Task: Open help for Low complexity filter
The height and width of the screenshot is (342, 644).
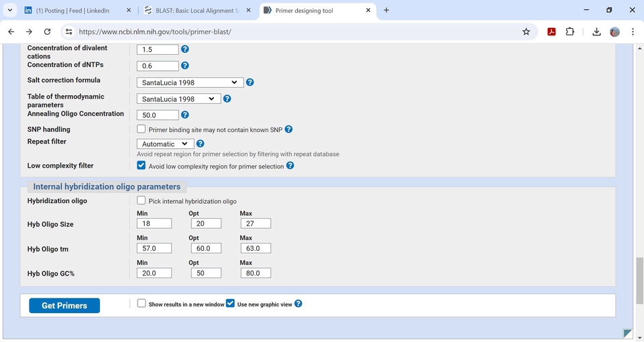Action: coord(290,166)
